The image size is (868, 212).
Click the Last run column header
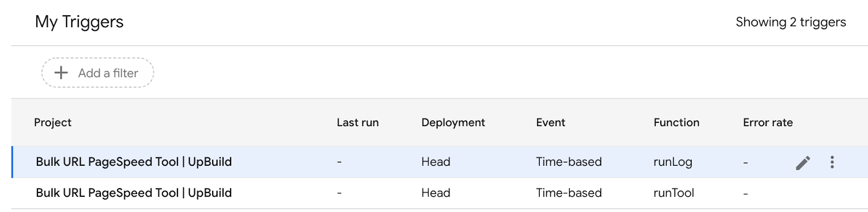coord(358,122)
